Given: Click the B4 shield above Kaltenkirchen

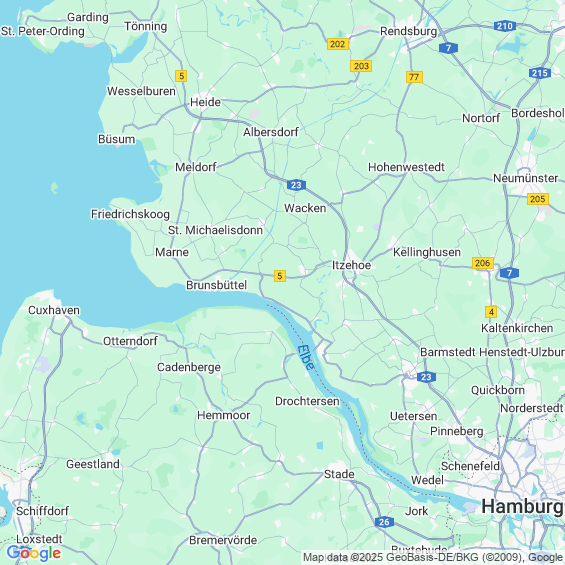Looking at the screenshot, I should pyautogui.click(x=491, y=312).
